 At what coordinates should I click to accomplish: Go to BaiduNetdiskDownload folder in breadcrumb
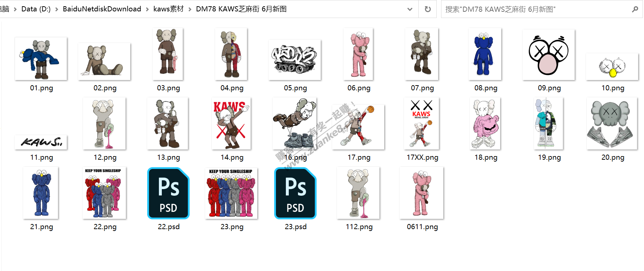tap(102, 9)
